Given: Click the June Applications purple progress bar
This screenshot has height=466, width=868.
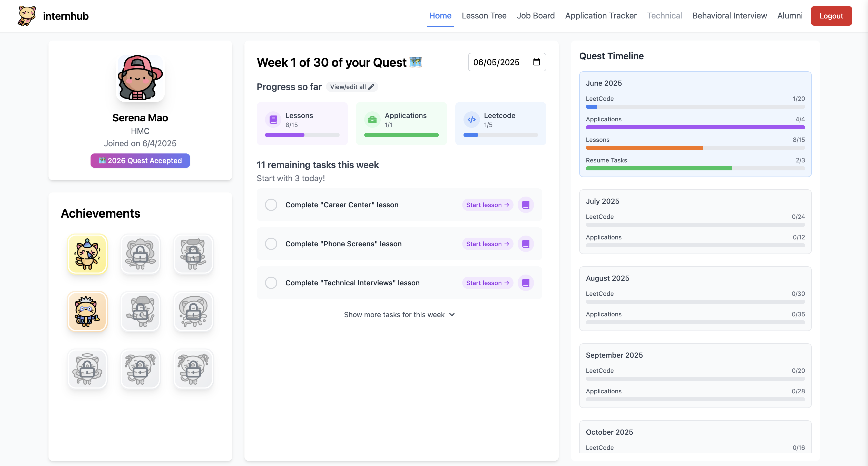Looking at the screenshot, I should coord(695,128).
